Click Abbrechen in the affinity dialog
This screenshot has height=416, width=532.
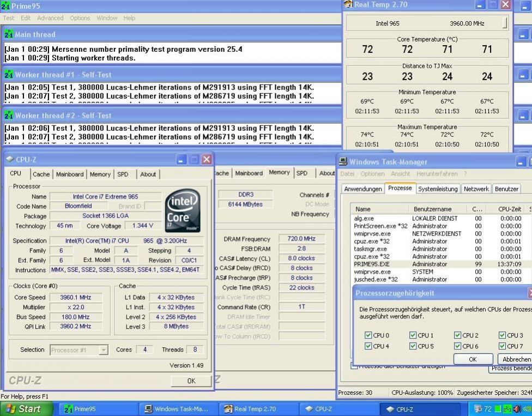pyautogui.click(x=516, y=359)
